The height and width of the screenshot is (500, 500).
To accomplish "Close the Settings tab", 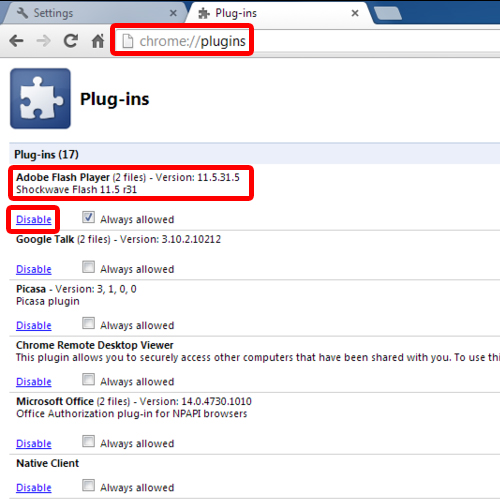I will (x=173, y=13).
